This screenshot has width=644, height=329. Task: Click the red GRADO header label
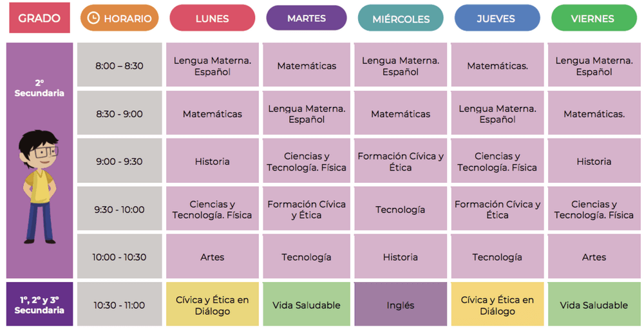coord(39,18)
